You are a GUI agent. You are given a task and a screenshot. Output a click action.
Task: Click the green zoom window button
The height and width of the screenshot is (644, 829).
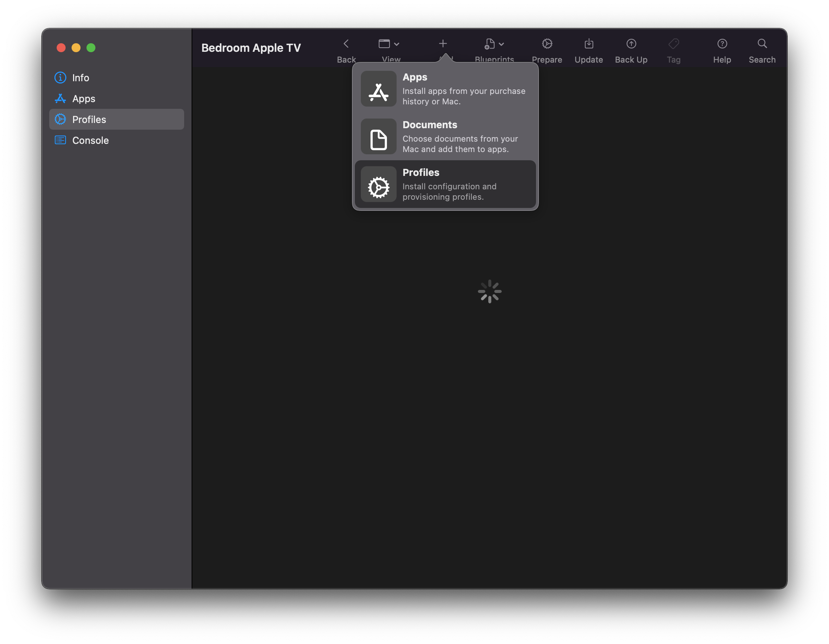click(91, 48)
